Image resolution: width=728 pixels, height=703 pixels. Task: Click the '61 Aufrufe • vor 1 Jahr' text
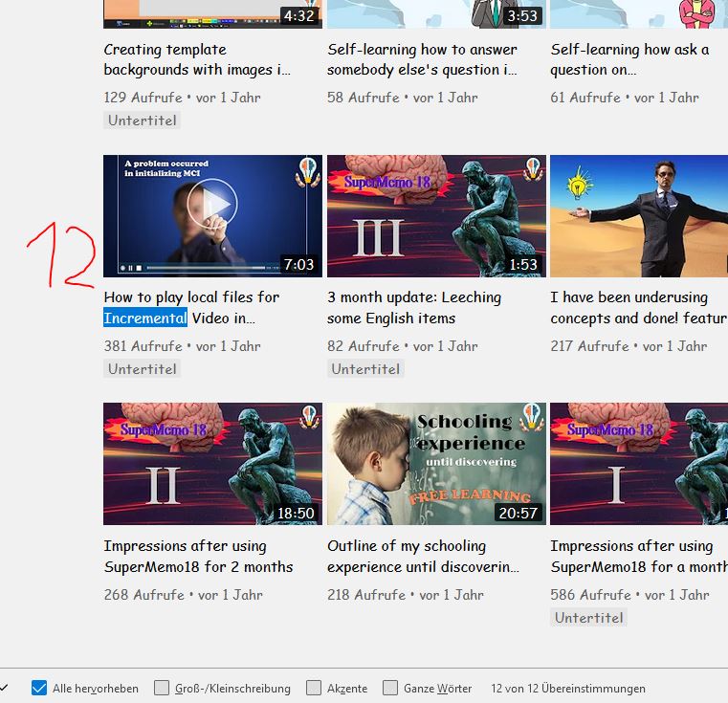click(625, 97)
